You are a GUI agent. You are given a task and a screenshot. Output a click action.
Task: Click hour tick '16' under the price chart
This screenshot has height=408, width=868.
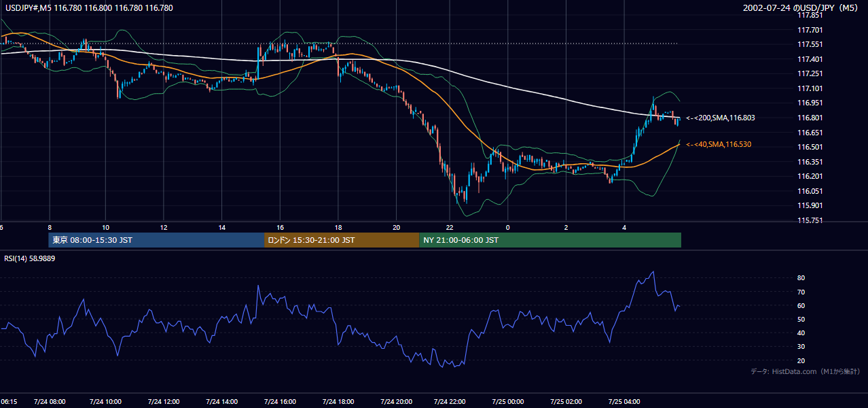(x=280, y=227)
